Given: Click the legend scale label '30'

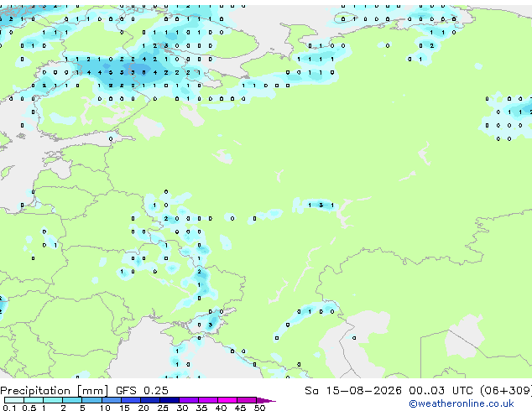Looking at the screenshot, I should pyautogui.click(x=182, y=408).
